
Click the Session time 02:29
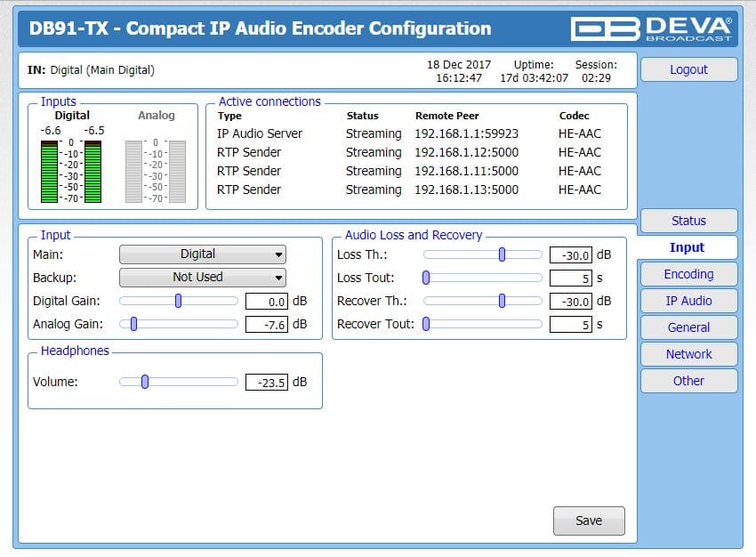point(596,78)
